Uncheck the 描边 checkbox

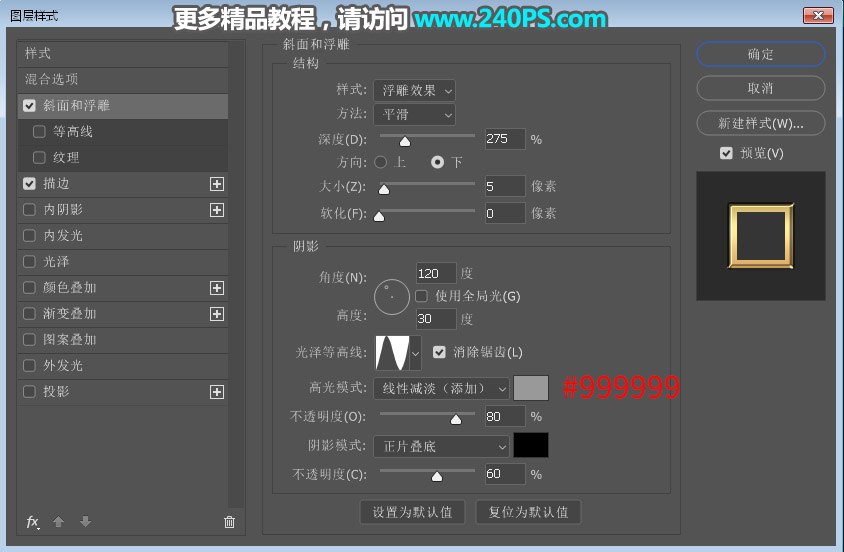pyautogui.click(x=30, y=183)
